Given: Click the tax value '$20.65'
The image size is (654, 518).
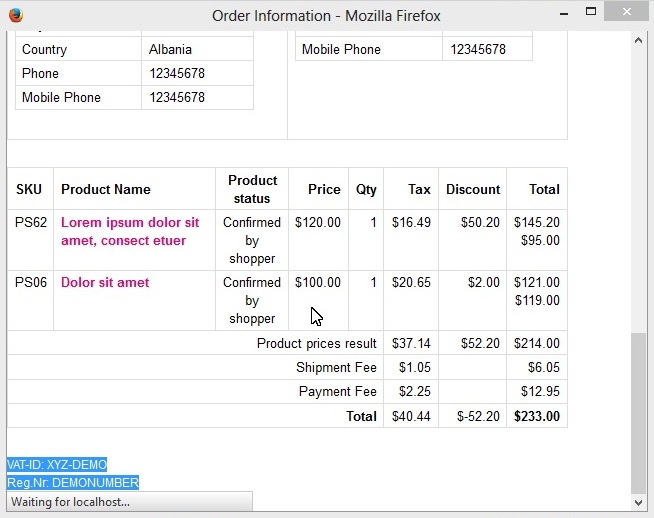Looking at the screenshot, I should (411, 282).
